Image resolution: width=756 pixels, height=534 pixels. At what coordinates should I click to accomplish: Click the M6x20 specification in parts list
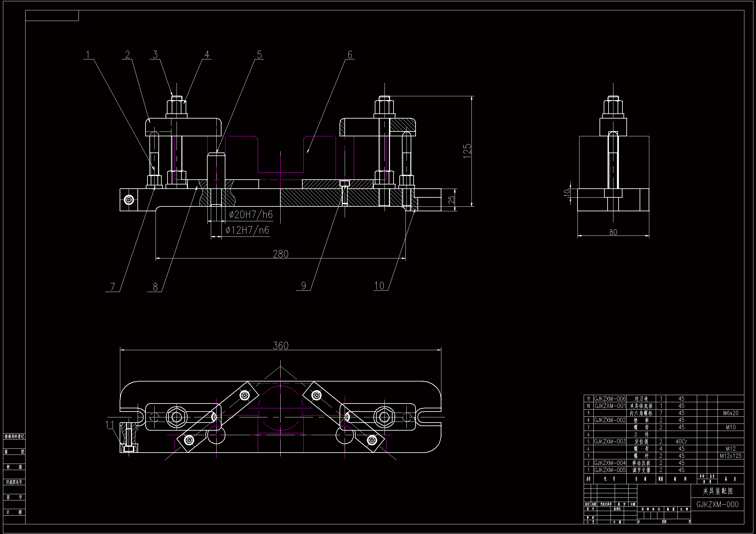click(x=730, y=413)
